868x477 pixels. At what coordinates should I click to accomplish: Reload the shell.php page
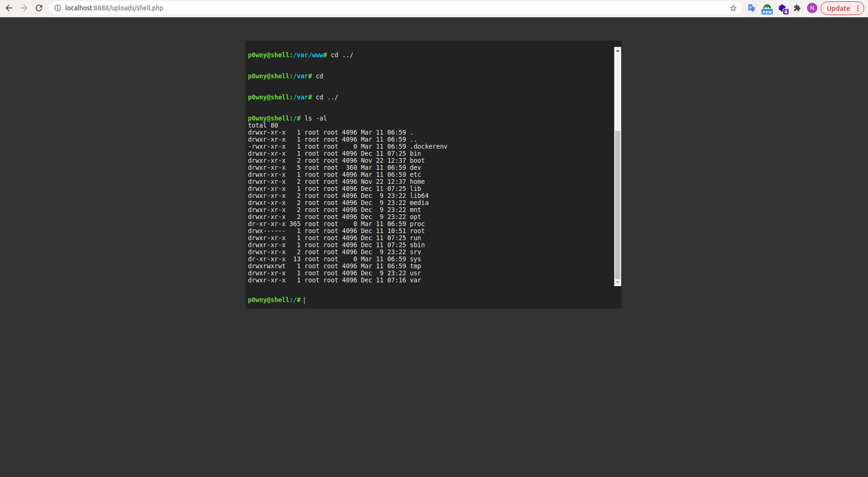click(x=39, y=8)
